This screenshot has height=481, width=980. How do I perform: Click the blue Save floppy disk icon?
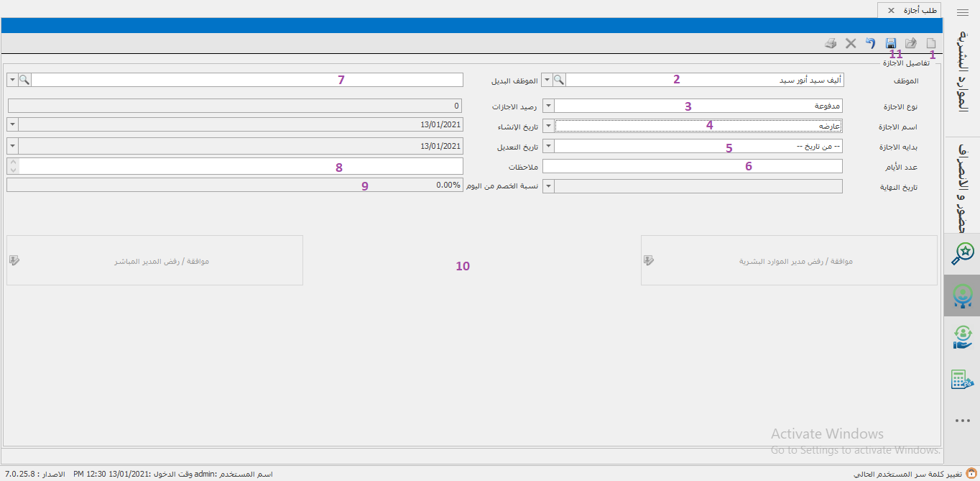(x=891, y=44)
